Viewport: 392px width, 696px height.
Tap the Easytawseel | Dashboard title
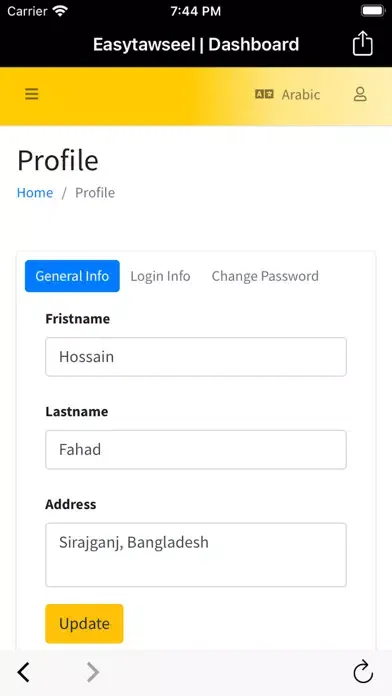tap(196, 44)
